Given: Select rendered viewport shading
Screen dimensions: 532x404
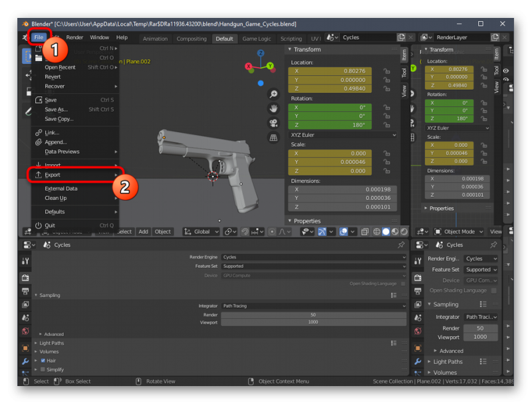Looking at the screenshot, I should point(404,231).
